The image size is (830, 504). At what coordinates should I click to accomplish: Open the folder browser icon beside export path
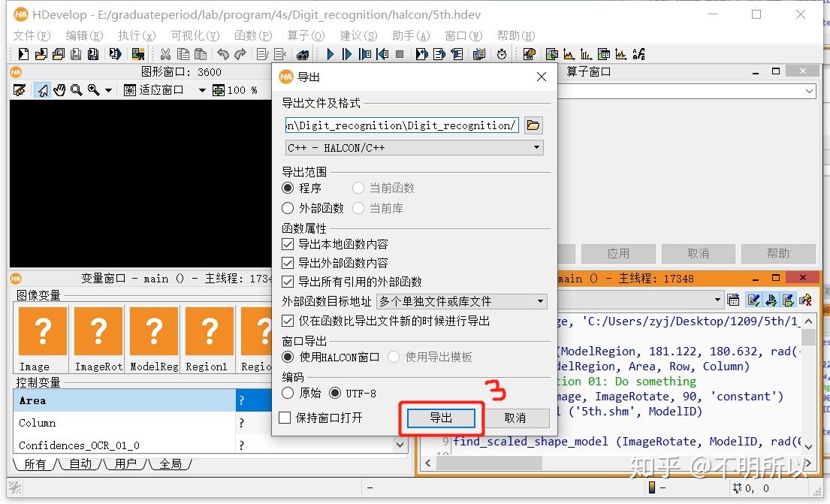533,125
